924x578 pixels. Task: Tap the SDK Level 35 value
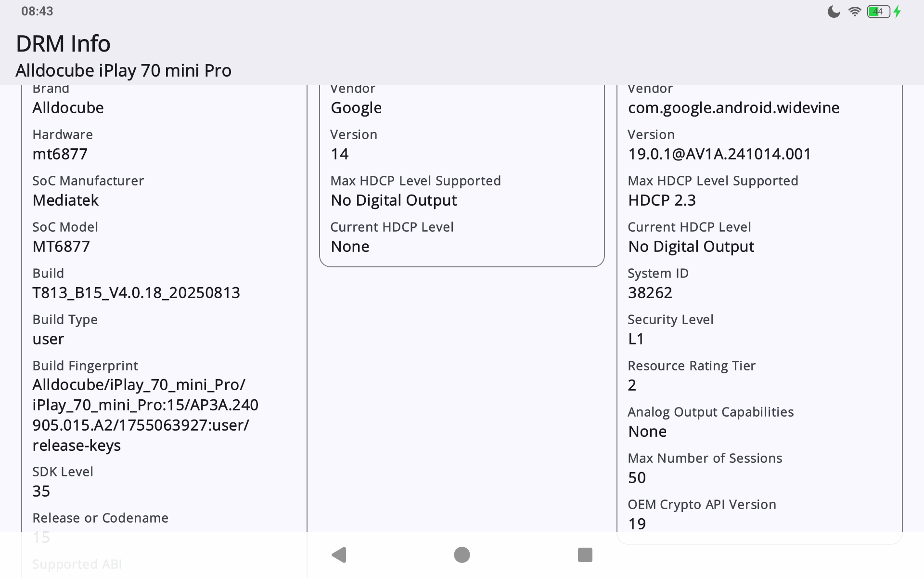[x=41, y=491]
